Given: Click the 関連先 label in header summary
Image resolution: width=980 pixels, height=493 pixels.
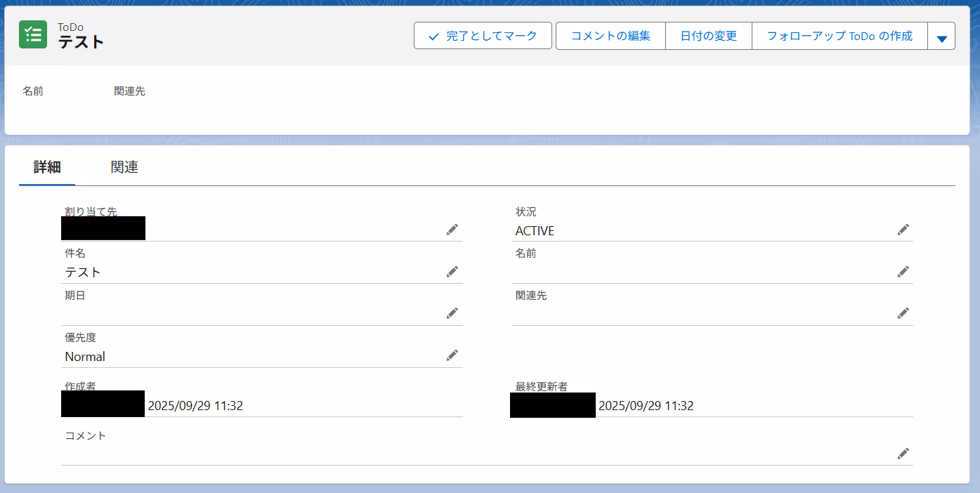Looking at the screenshot, I should point(129,91).
